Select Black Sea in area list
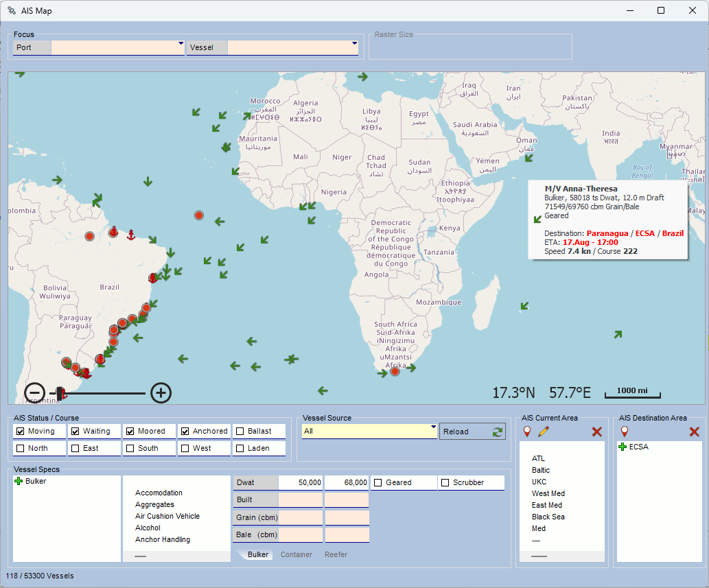This screenshot has height=588, width=709. pyautogui.click(x=548, y=517)
